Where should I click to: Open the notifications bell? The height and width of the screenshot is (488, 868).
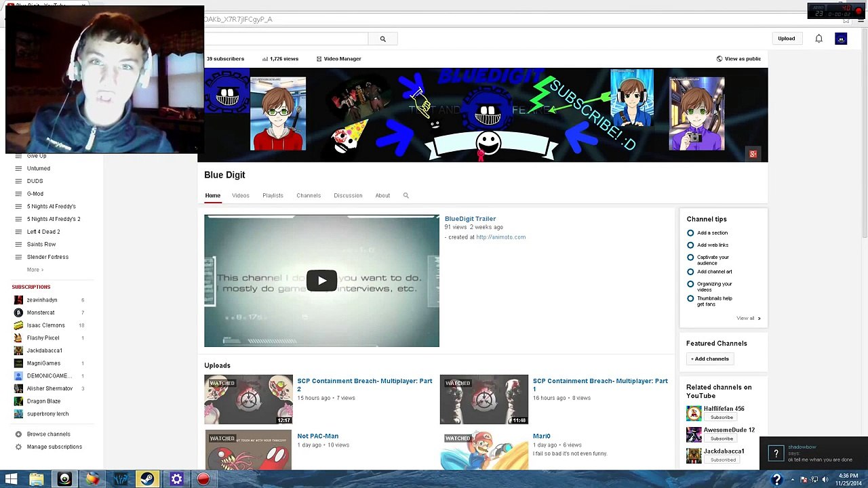point(818,39)
